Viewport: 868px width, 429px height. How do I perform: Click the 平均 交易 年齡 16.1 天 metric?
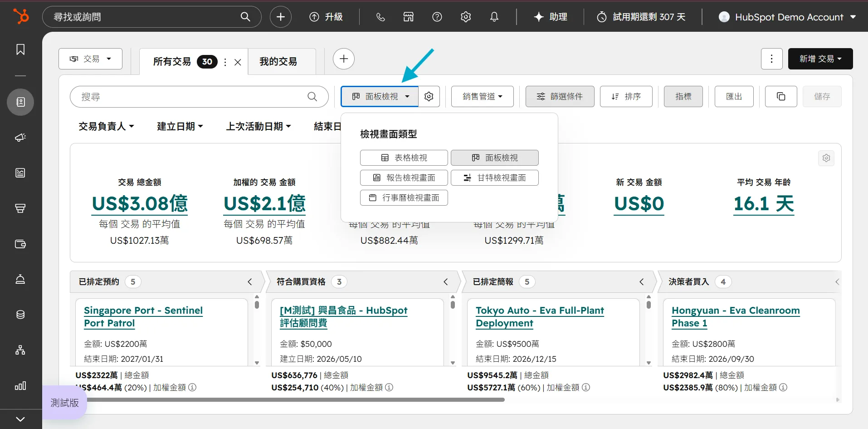point(764,203)
